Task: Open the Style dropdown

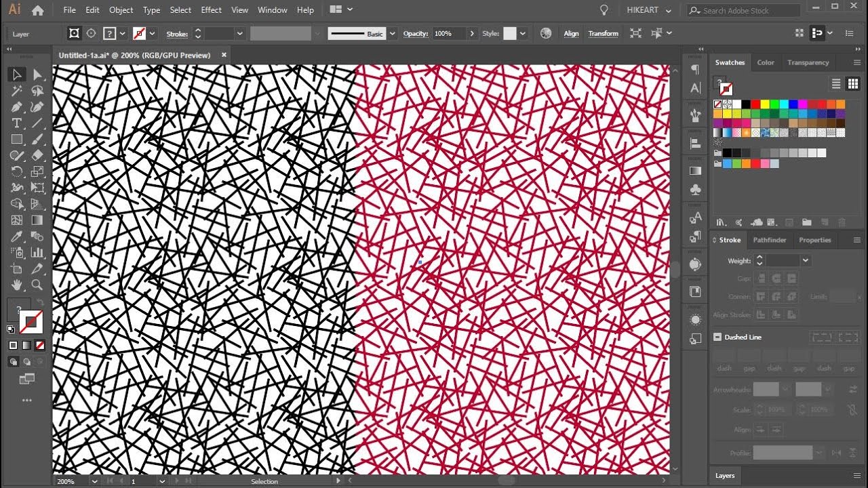Action: click(x=521, y=33)
